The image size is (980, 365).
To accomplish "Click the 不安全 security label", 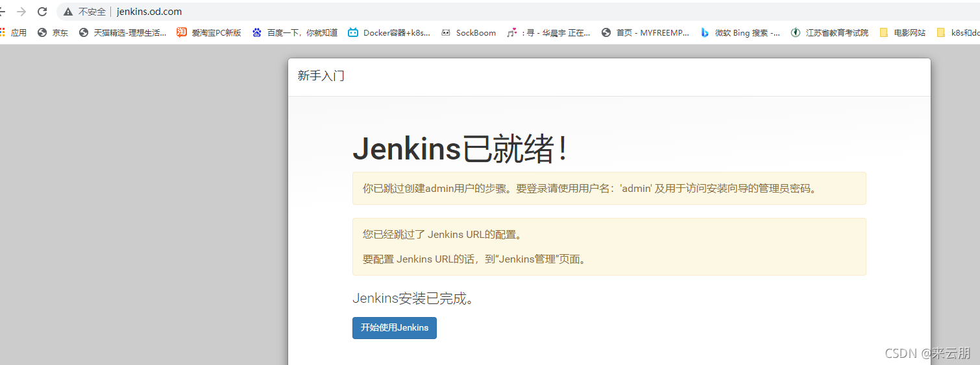I will click(x=92, y=12).
